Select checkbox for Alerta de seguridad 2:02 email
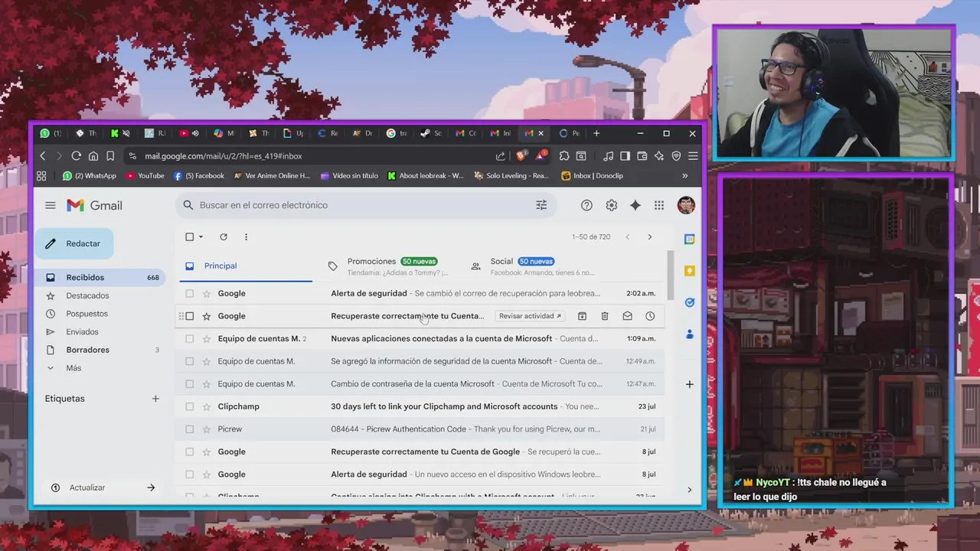The width and height of the screenshot is (980, 551). [190, 293]
